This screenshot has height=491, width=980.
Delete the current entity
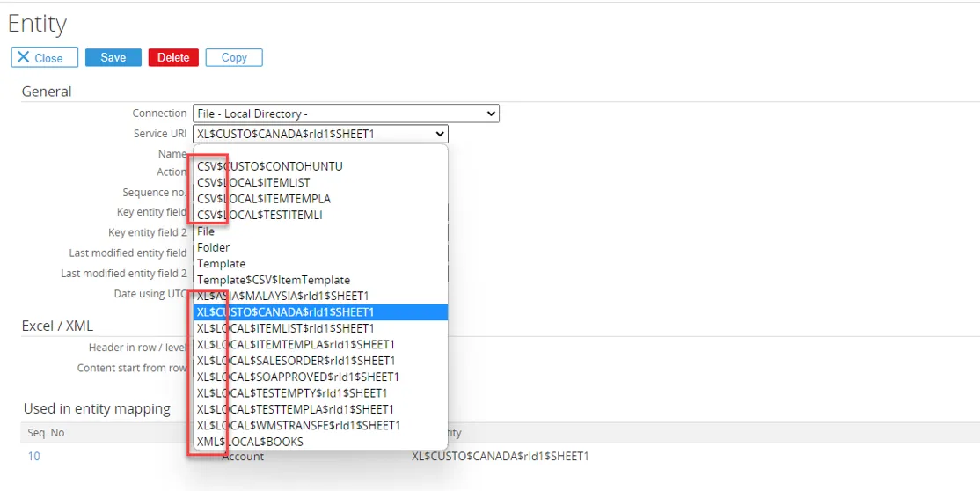point(173,57)
